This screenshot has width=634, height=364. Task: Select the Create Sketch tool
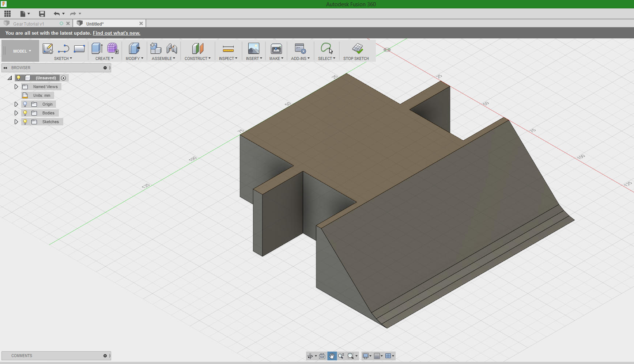pyautogui.click(x=48, y=49)
